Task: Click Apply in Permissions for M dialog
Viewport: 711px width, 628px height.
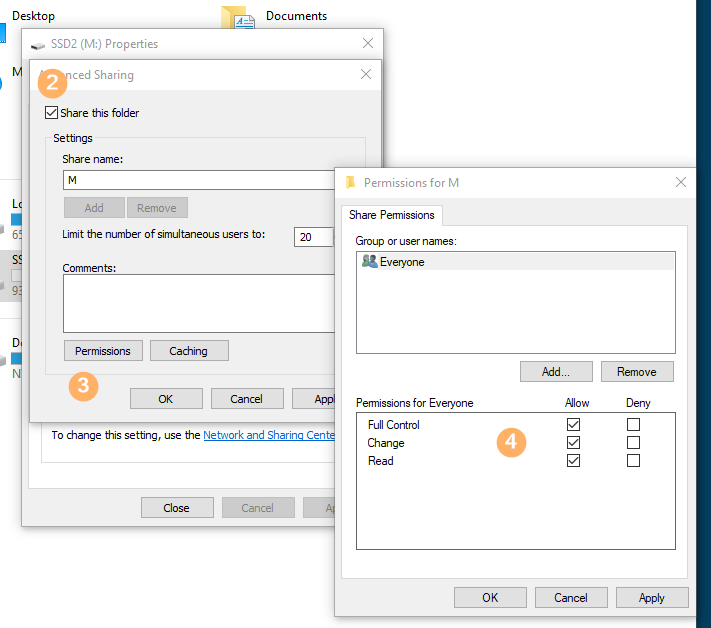Action: pos(652,598)
